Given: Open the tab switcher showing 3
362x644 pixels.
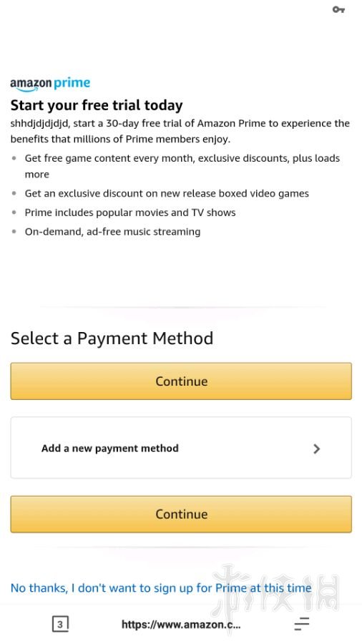Looking at the screenshot, I should [x=60, y=624].
